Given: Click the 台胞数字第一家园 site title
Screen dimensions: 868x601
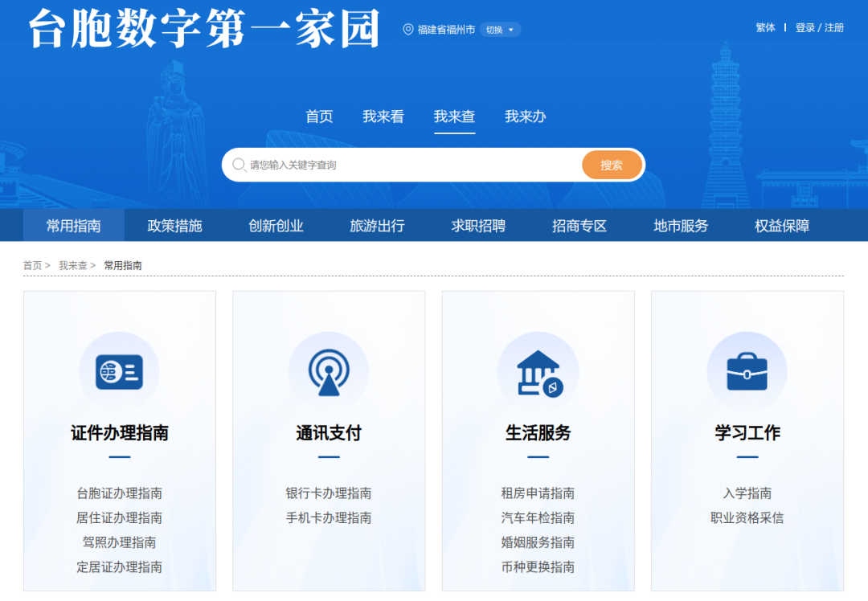Looking at the screenshot, I should [x=204, y=29].
